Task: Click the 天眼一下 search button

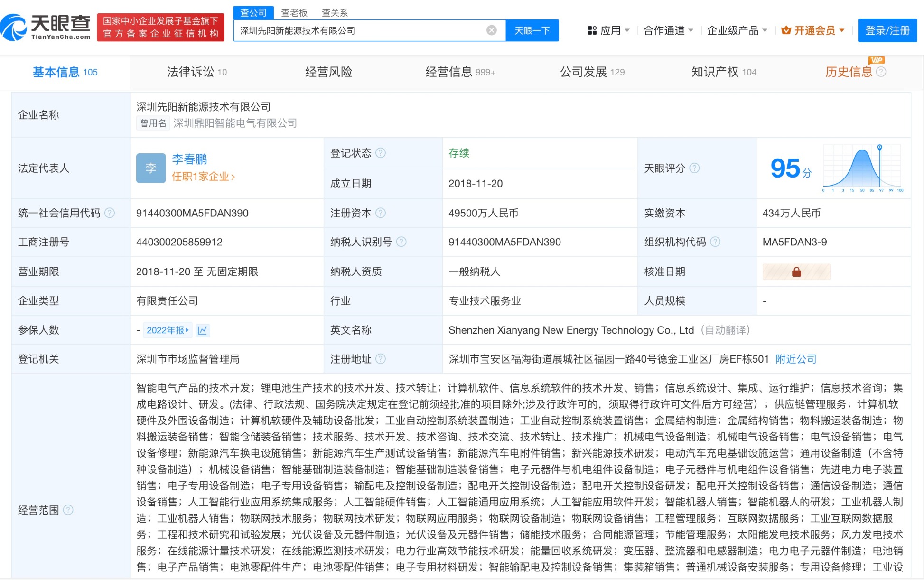Action: coord(532,30)
